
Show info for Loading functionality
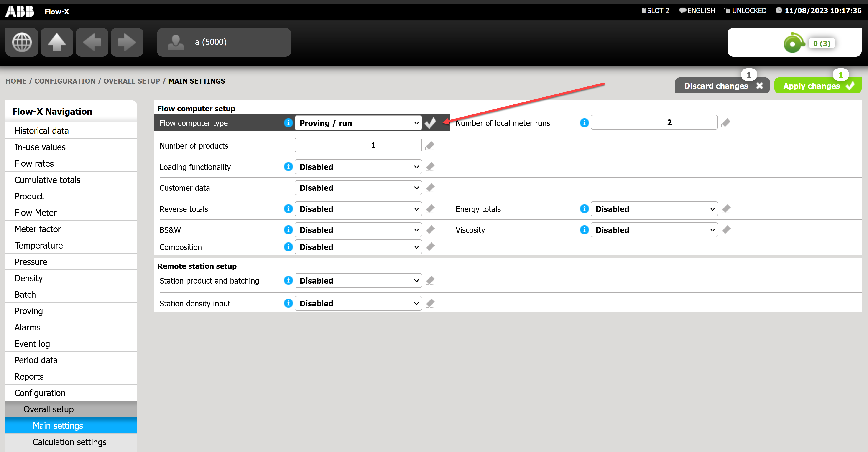tap(288, 166)
